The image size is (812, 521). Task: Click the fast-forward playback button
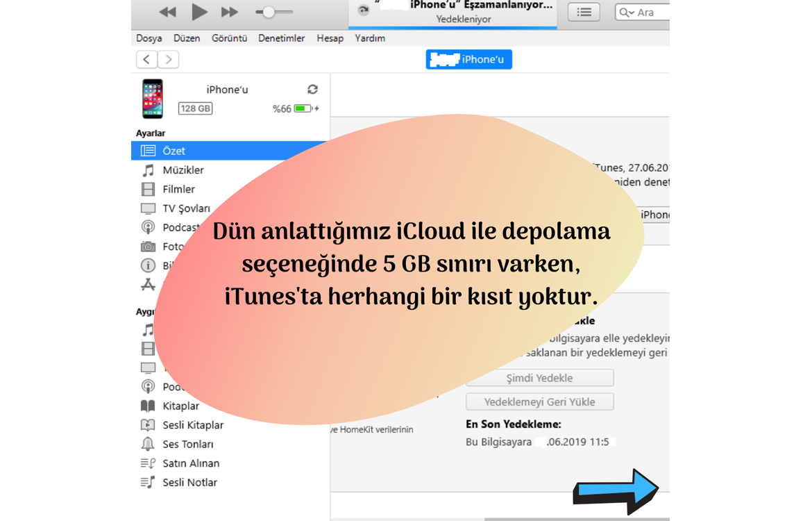(x=230, y=12)
